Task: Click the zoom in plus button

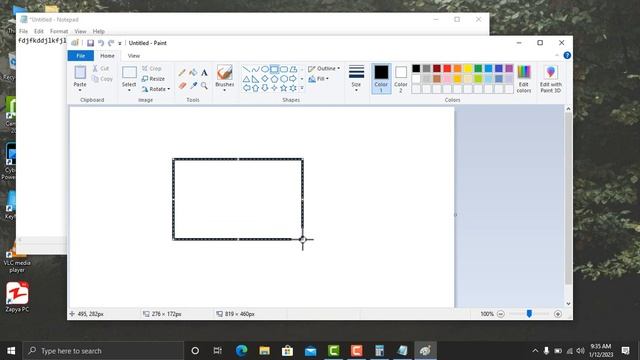Action: [x=558, y=314]
